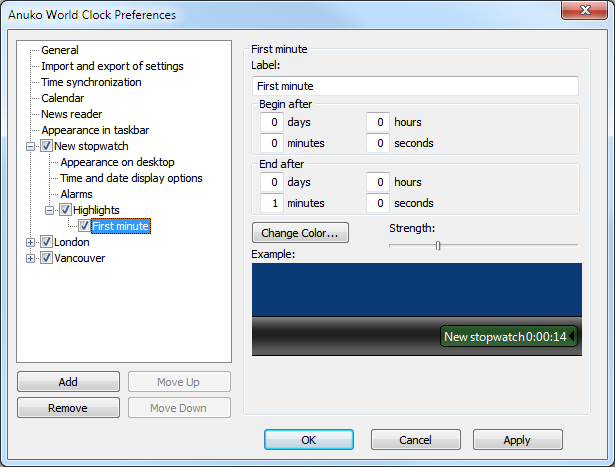Click the Change Color button
This screenshot has width=615, height=467.
[300, 233]
